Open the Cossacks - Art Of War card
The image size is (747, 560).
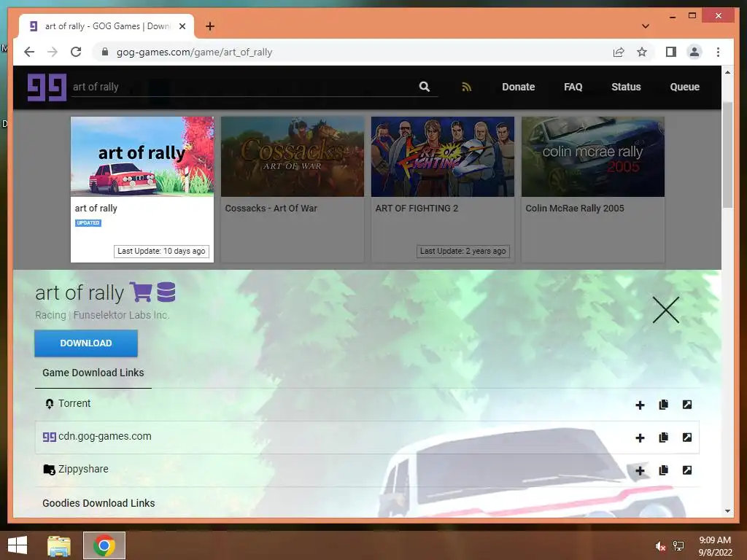(292, 190)
